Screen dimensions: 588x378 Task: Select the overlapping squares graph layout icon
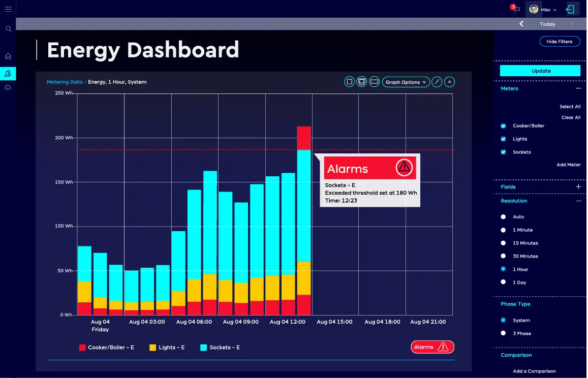(362, 82)
